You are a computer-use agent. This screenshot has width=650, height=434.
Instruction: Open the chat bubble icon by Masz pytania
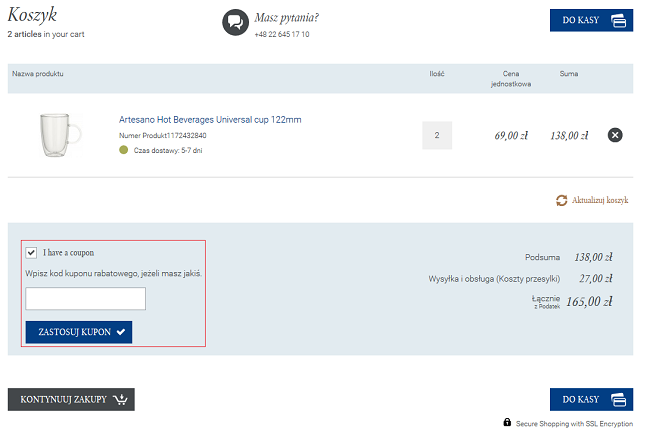[234, 21]
